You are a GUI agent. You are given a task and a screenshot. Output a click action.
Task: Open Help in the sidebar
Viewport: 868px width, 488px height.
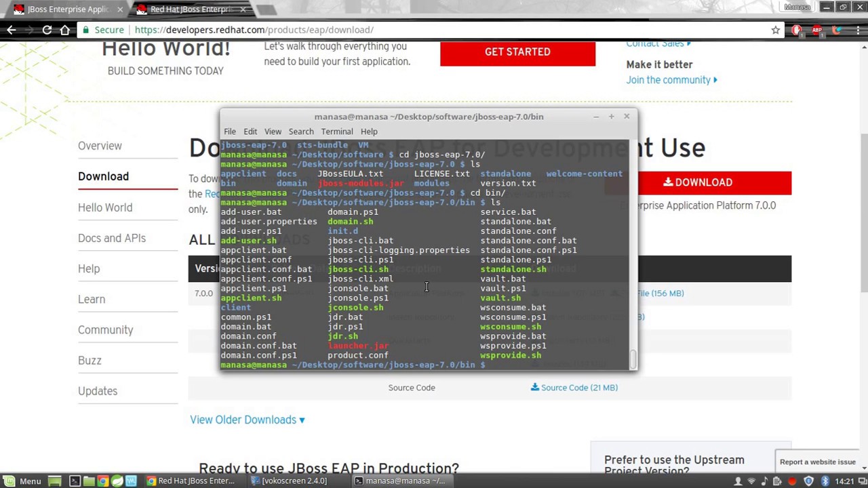89,268
